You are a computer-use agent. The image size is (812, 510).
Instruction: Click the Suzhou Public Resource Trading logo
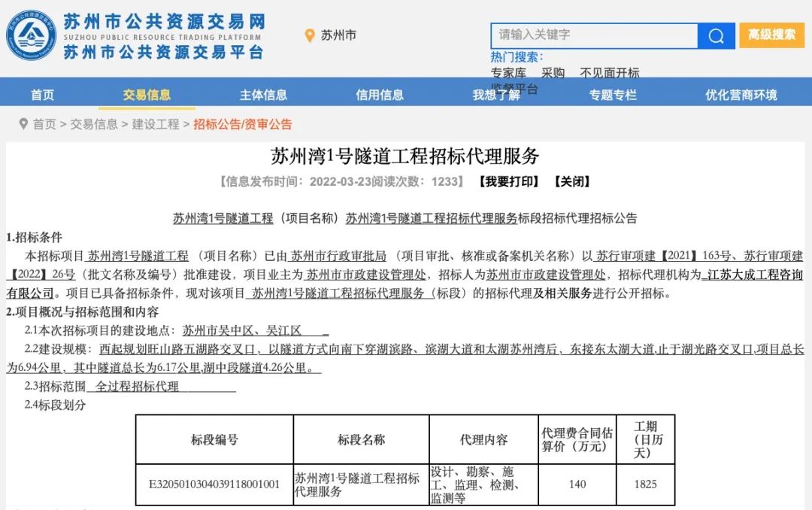[x=31, y=35]
